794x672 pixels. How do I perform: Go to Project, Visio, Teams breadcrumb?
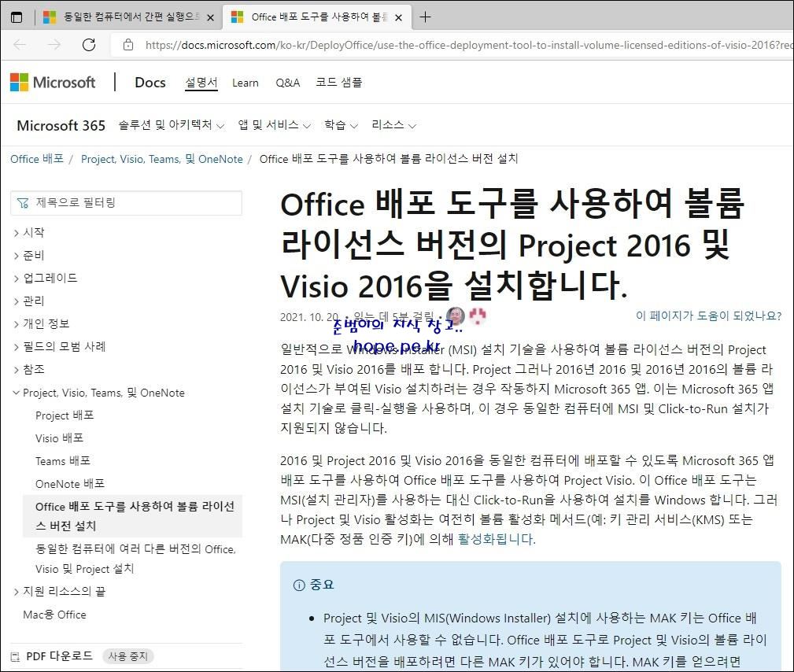click(162, 159)
